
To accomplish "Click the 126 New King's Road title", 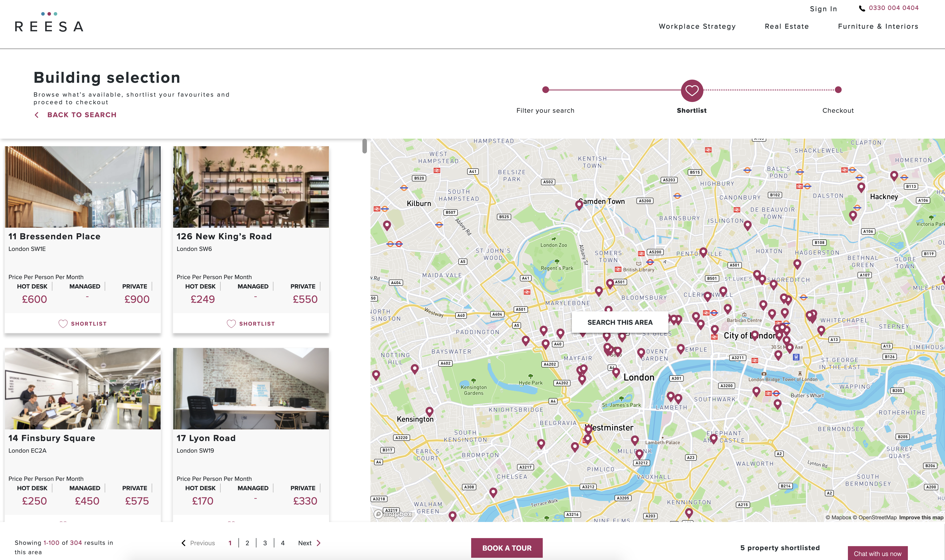I will [x=224, y=236].
